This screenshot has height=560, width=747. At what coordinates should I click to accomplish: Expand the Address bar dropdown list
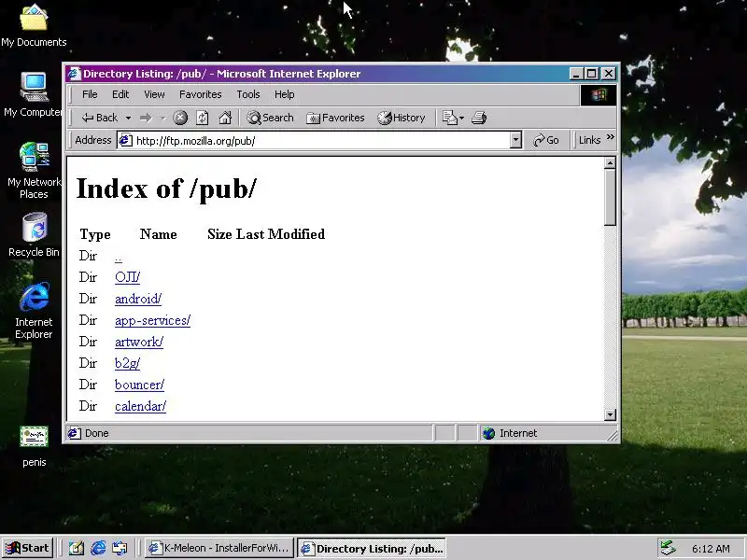point(515,141)
